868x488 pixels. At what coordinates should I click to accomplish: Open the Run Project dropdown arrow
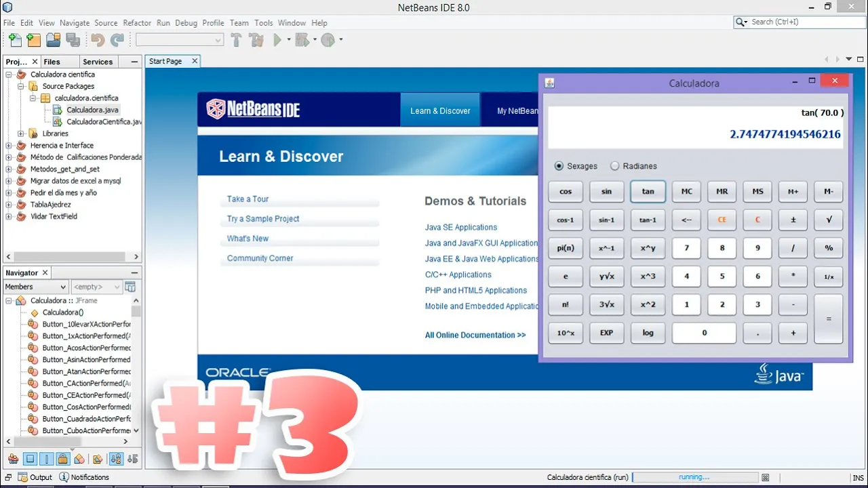point(288,40)
